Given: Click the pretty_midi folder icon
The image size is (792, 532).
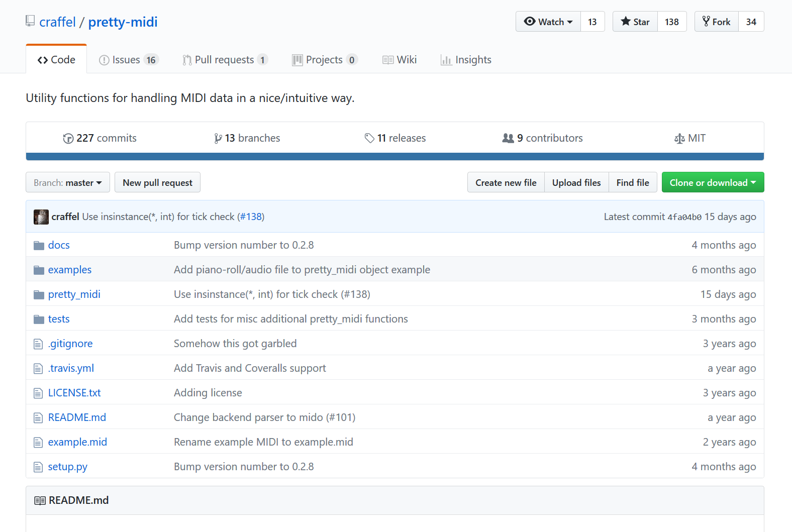Looking at the screenshot, I should coord(39,294).
